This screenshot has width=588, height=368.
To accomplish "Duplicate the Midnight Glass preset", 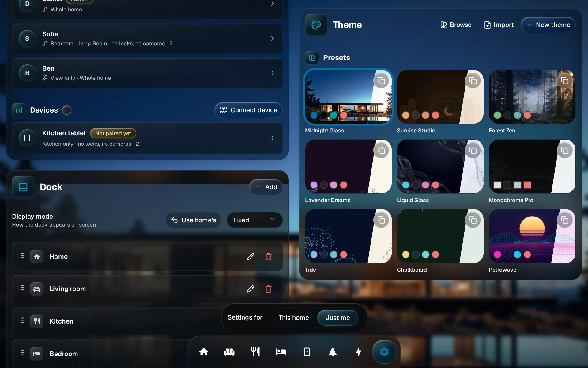I will 381,81.
